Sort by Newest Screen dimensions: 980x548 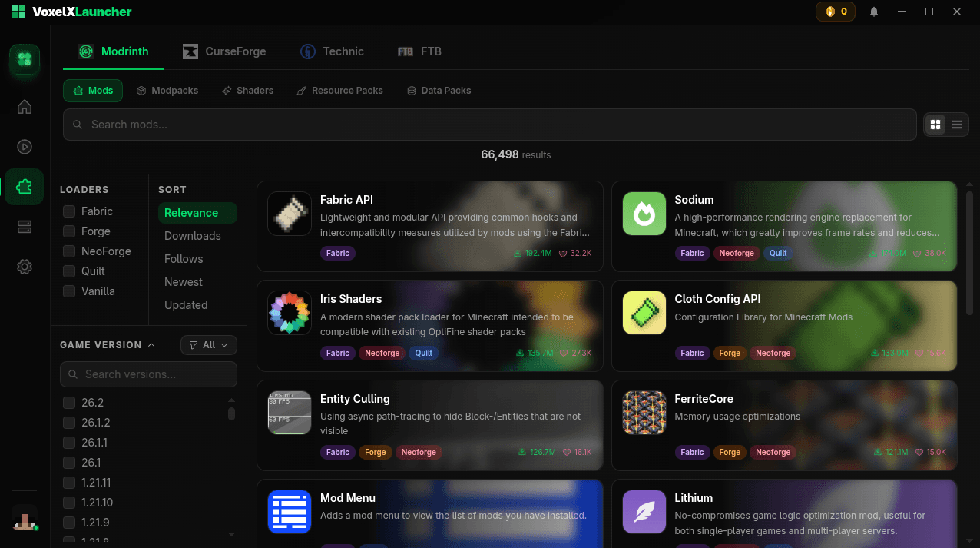point(197,282)
